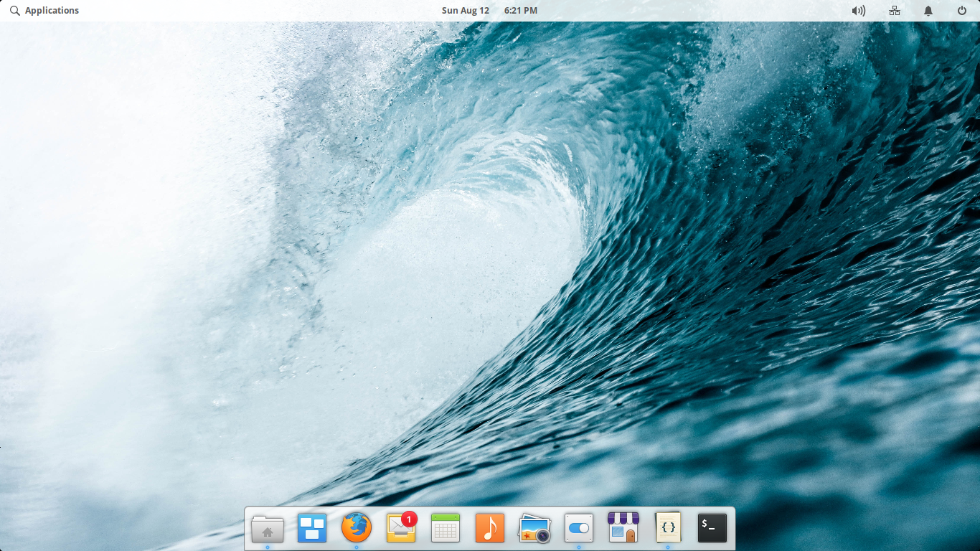This screenshot has height=551, width=980.
Task: Open the sound volume indicator
Action: (x=858, y=11)
